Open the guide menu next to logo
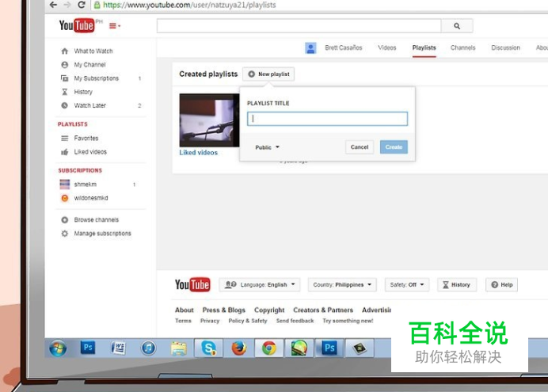548x392 pixels. tap(115, 26)
